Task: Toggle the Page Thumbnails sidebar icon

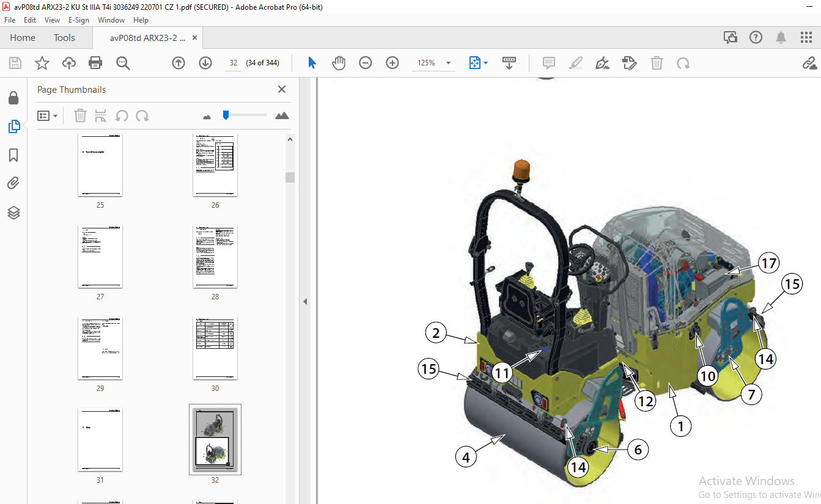Action: [13, 126]
